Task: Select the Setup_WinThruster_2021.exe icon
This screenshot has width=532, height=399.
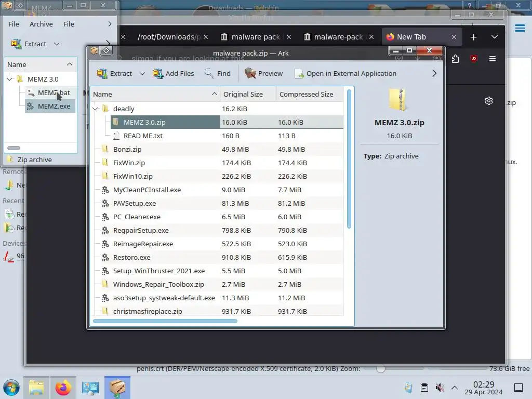Action: point(105,271)
